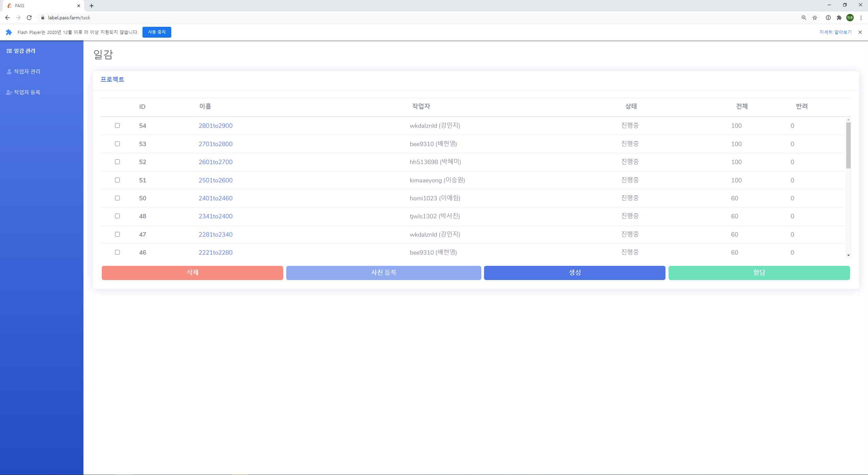868x475 pixels.
Task: Click the 반려 column header
Action: coord(802,106)
